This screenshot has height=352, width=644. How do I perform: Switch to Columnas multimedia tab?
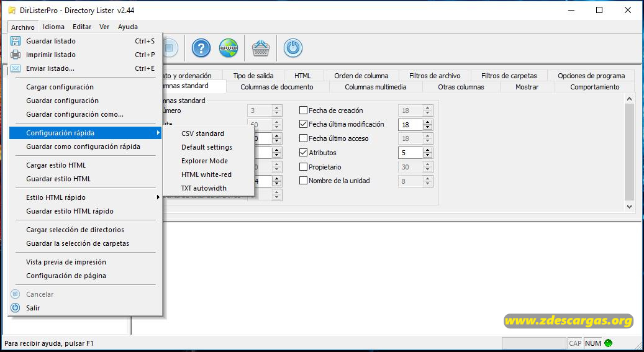[375, 87]
